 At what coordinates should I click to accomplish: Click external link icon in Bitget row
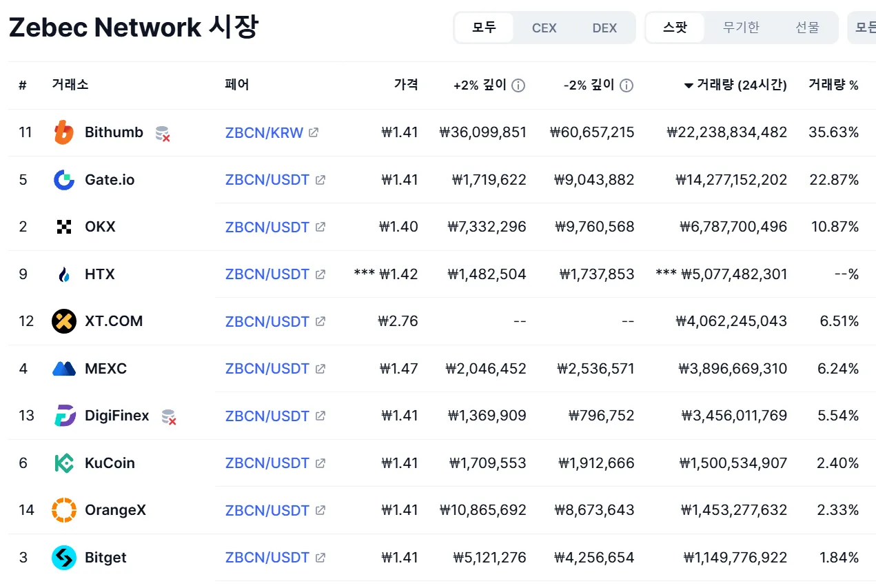point(320,558)
